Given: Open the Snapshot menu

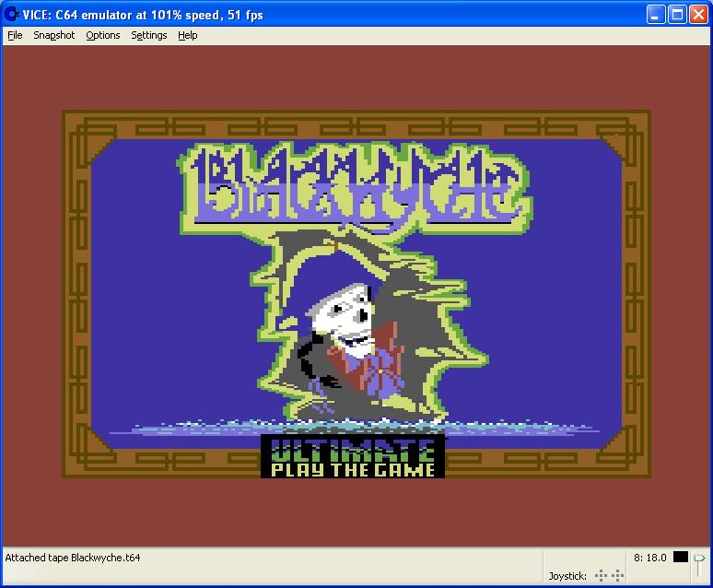Looking at the screenshot, I should (x=53, y=35).
